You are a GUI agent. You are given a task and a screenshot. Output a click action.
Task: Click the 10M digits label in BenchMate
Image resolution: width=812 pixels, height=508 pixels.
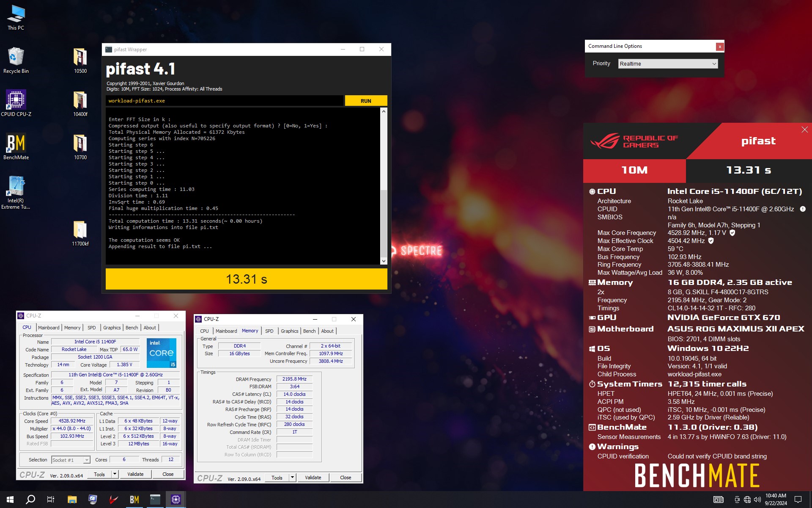click(x=634, y=170)
